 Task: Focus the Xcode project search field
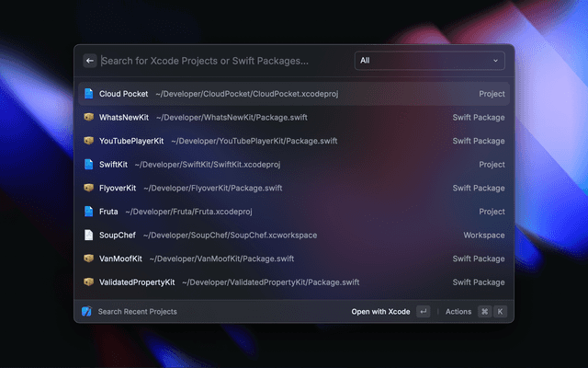[220, 61]
